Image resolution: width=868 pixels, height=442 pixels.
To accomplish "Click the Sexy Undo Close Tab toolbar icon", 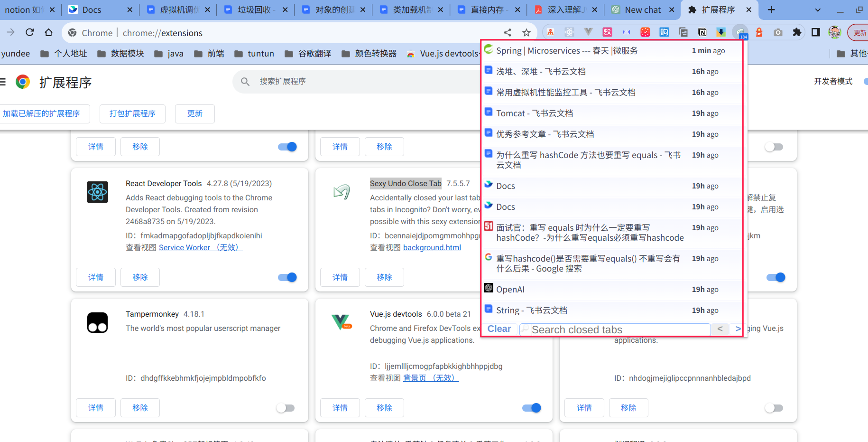I will (x=740, y=32).
